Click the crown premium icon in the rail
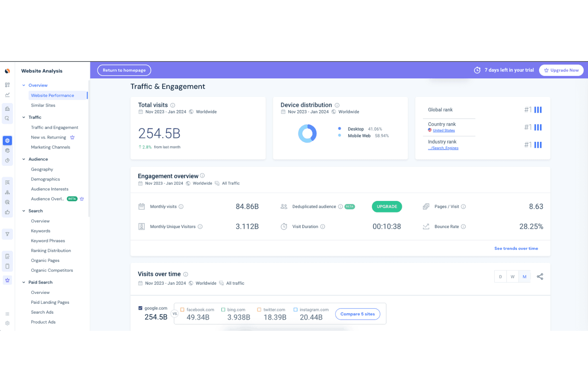The height and width of the screenshot is (392, 588). pos(7,280)
